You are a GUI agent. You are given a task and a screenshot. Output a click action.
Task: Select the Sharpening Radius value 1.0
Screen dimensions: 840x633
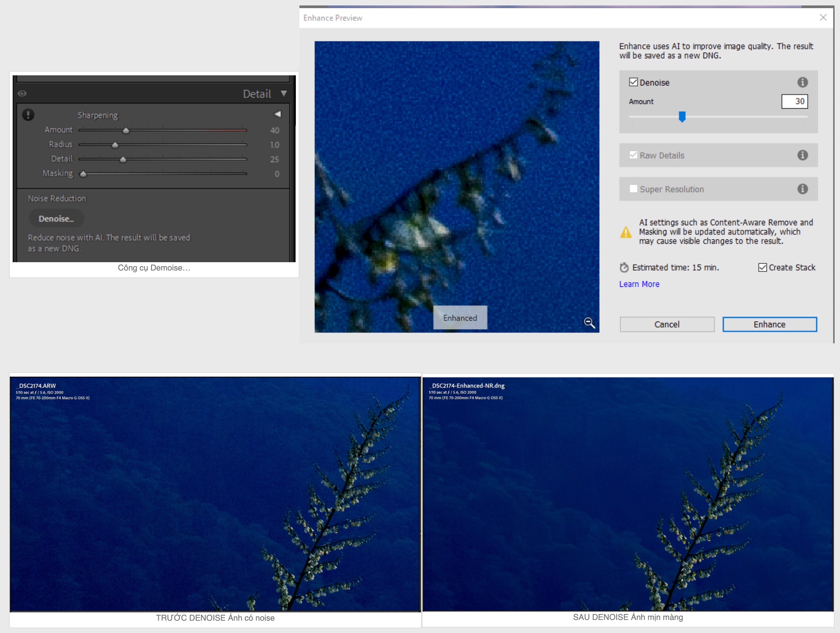(274, 145)
